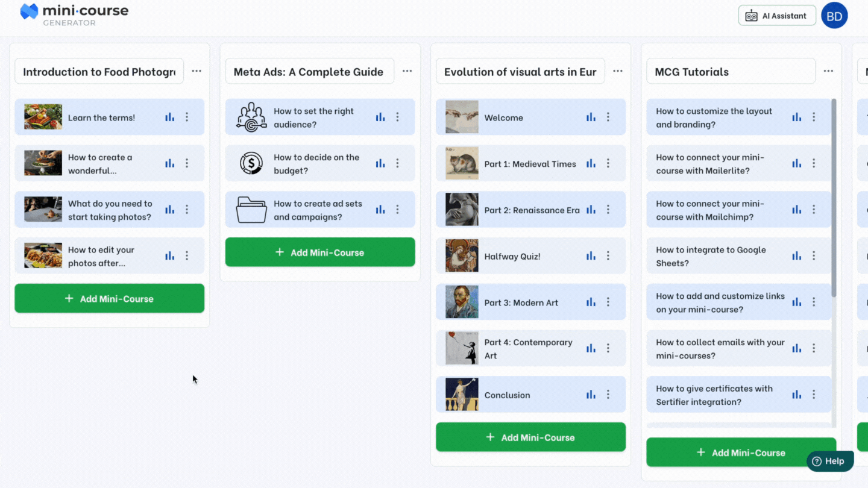Open Van Gogh thumbnail for Part 3: Modern Art
The width and height of the screenshot is (868, 488).
click(x=462, y=302)
